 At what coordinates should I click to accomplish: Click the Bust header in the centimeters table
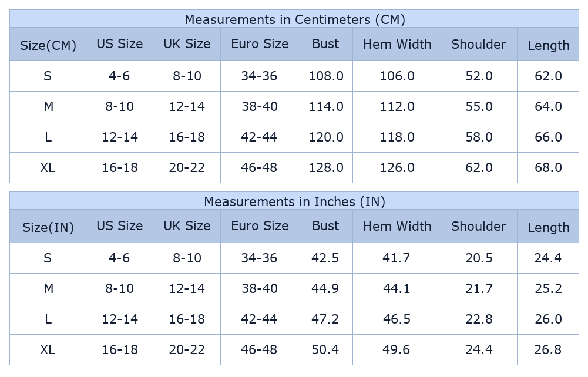click(325, 44)
